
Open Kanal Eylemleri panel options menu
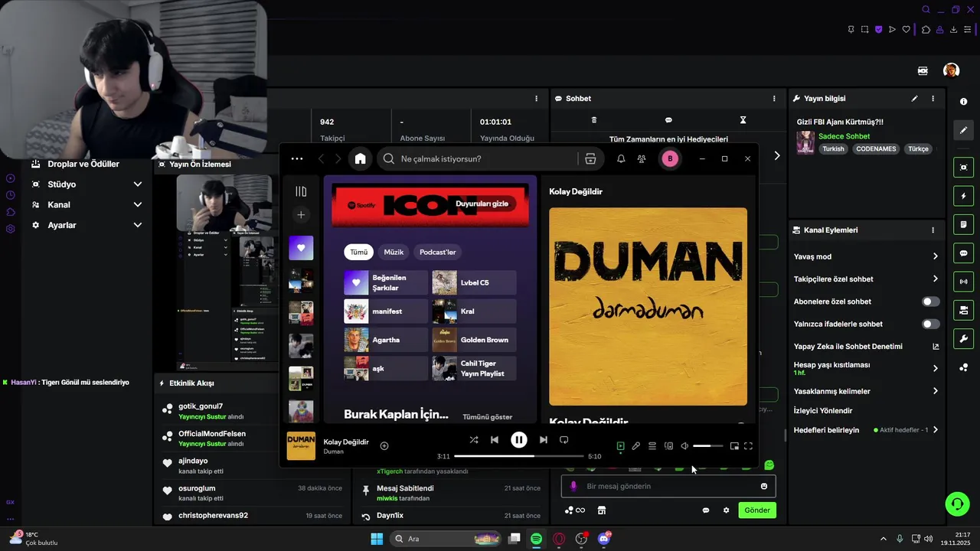click(x=933, y=230)
